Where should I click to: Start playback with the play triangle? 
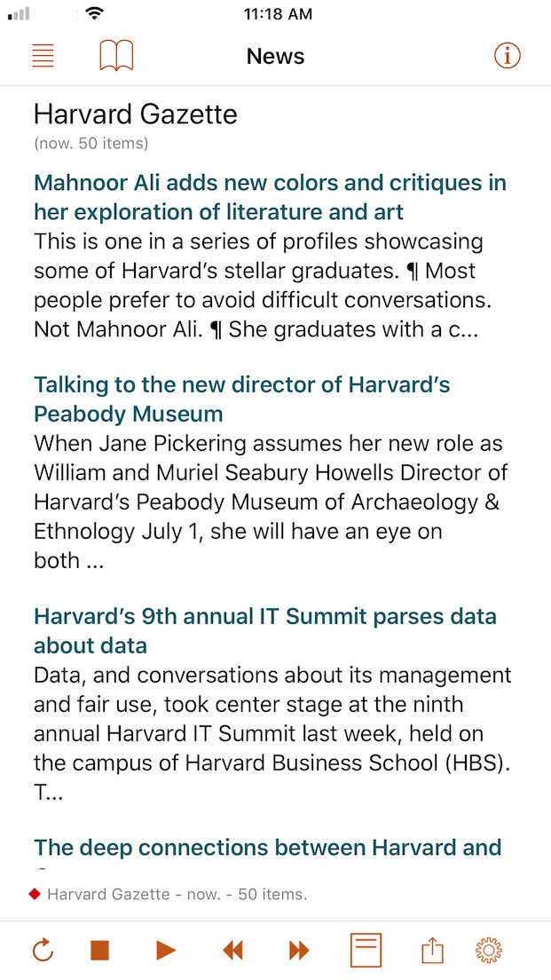pyautogui.click(x=166, y=951)
